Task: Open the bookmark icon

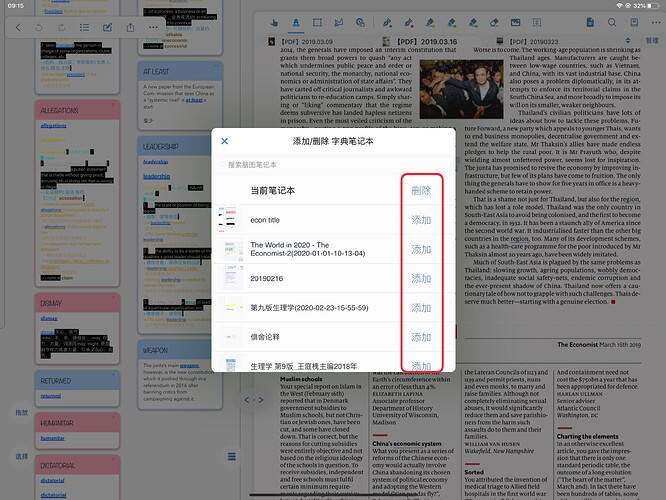Action: click(634, 23)
